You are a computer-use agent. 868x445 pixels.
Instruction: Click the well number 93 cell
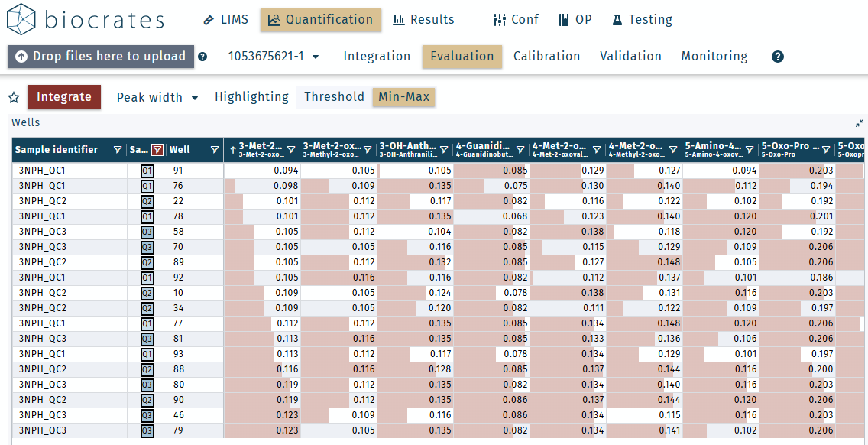(x=195, y=354)
